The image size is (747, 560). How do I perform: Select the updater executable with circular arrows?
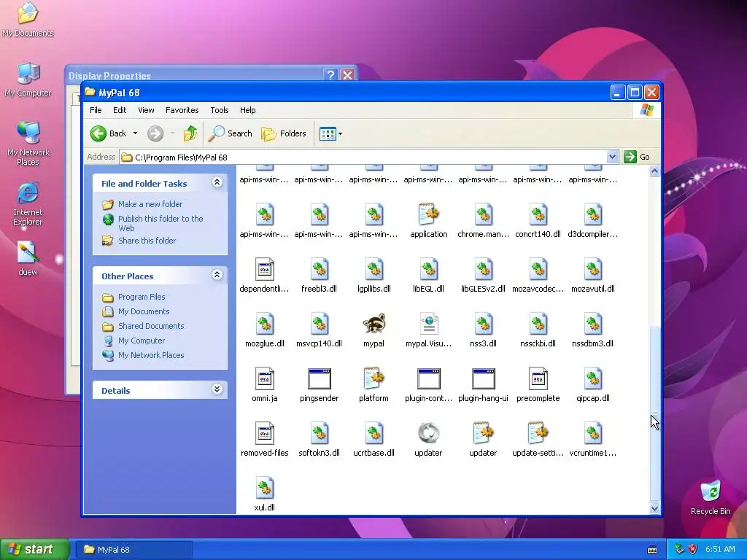[429, 433]
